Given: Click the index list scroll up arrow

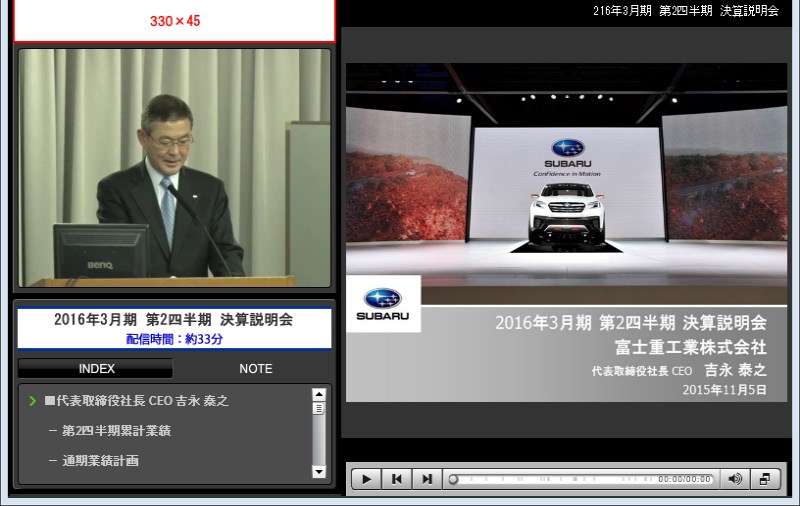Looking at the screenshot, I should click(x=319, y=394).
